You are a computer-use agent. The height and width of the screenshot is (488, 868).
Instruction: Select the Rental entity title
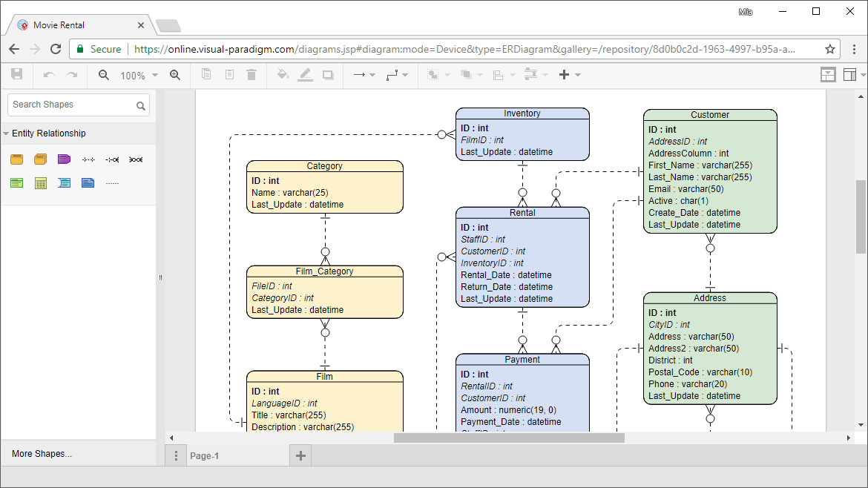point(522,213)
